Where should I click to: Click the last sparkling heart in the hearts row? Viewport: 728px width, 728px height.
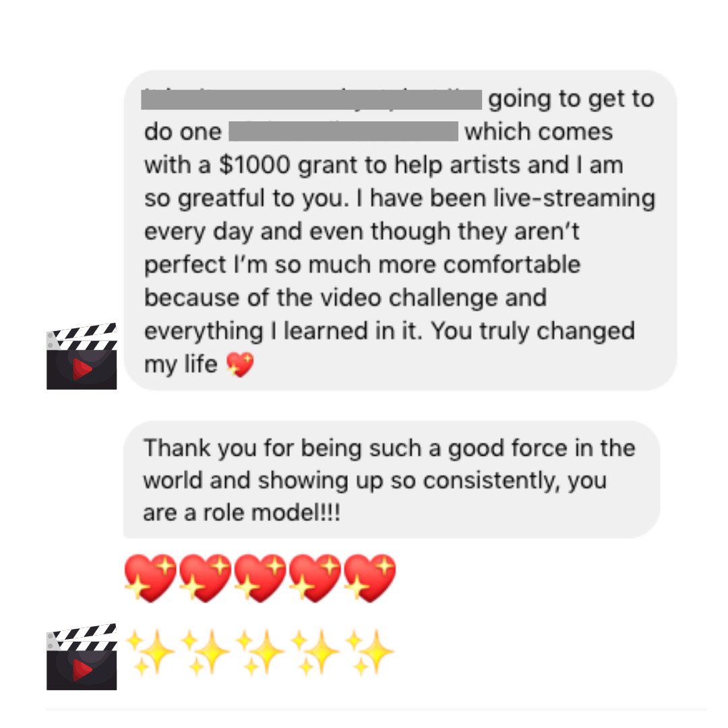pos(369,578)
